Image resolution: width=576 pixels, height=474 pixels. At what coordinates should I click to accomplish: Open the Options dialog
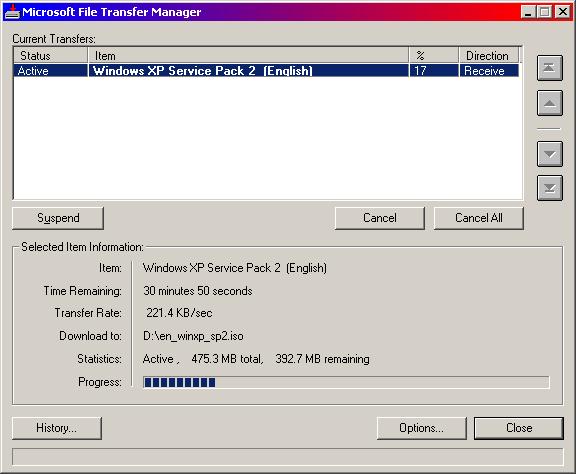click(x=422, y=428)
